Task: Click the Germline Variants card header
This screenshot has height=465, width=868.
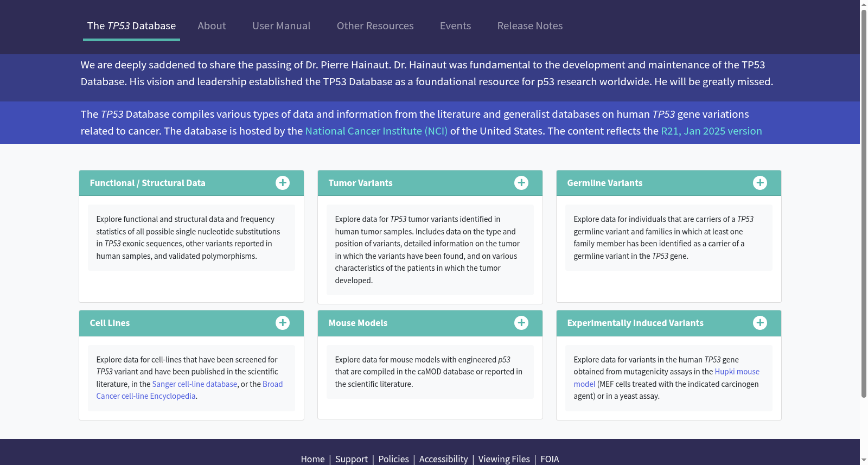Action: point(669,183)
